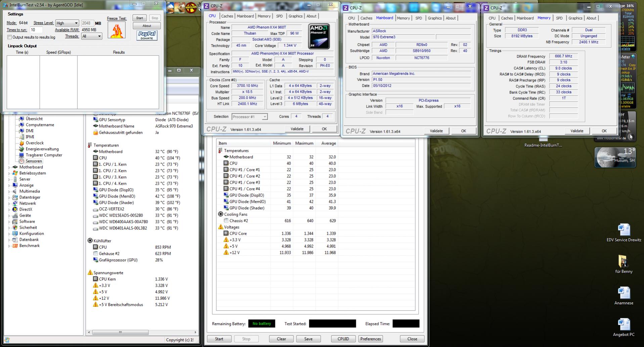Switch to CPU tab in the CPU-Z Memory window
The width and height of the screenshot is (644, 347).
tap(492, 18)
